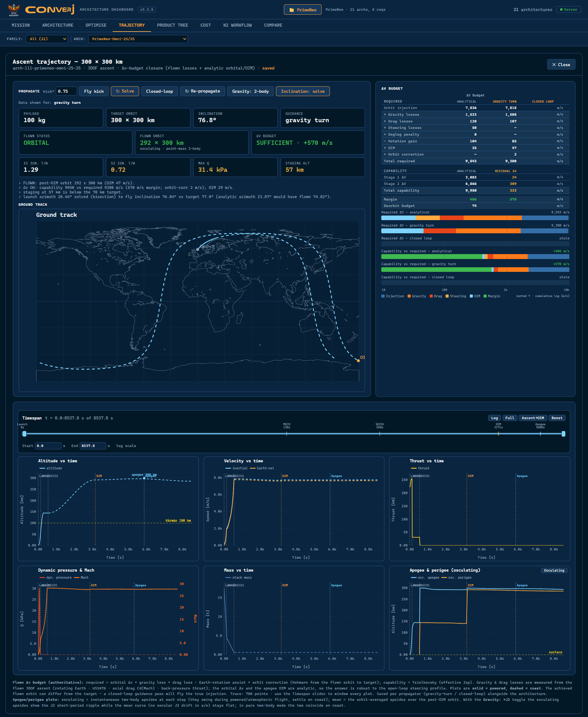
Task: Click the Kick angle input field
Action: (x=66, y=91)
